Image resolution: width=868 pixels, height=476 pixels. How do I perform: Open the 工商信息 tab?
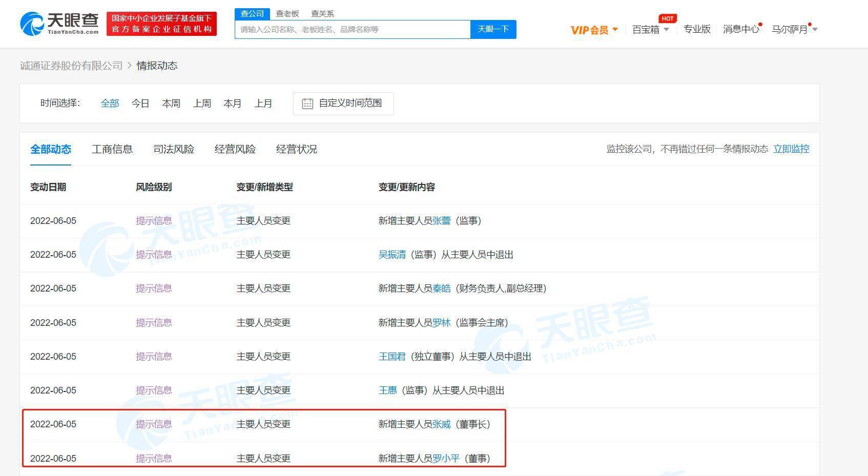(112, 149)
